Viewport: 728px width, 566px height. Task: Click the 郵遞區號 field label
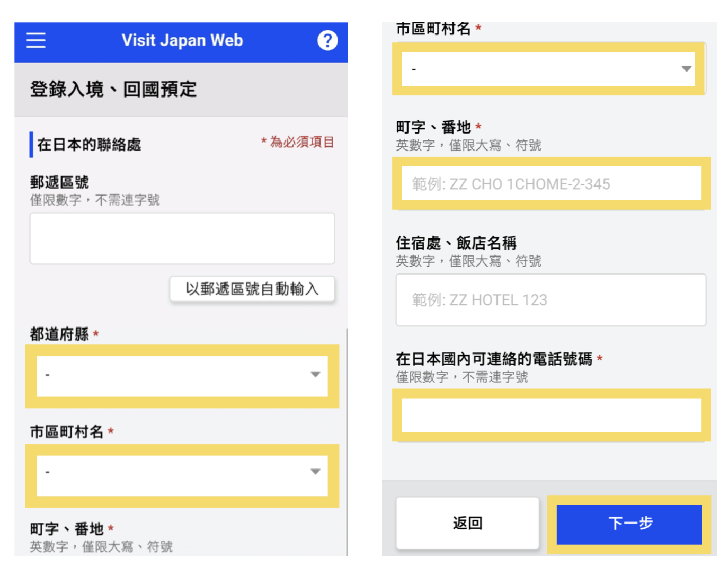click(59, 182)
